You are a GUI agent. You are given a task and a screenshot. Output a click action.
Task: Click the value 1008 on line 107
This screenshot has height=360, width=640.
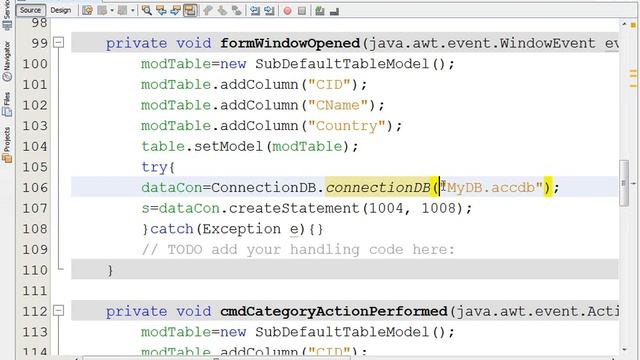pyautogui.click(x=438, y=208)
